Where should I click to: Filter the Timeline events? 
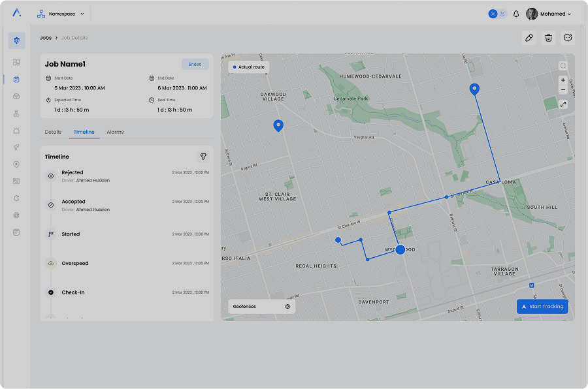click(x=203, y=157)
